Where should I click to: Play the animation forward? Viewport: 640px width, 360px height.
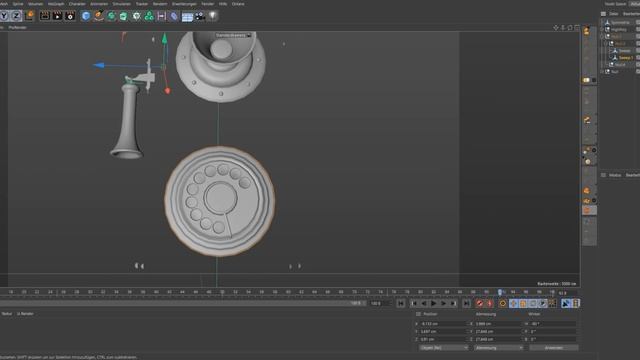[433, 303]
